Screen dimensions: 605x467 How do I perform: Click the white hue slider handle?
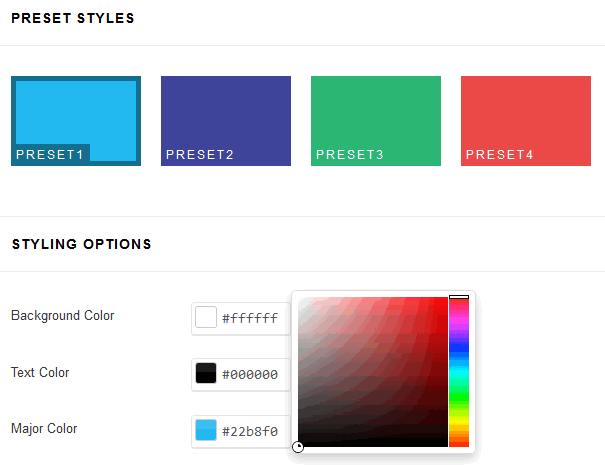coord(459,297)
